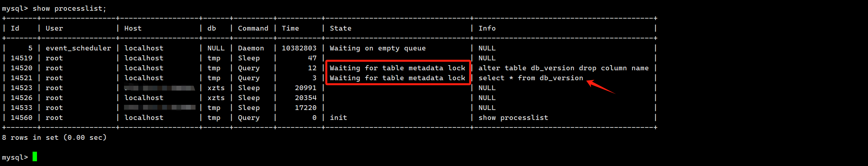
Task: Click the 'show processlist;' command text at top
Action: click(x=70, y=8)
